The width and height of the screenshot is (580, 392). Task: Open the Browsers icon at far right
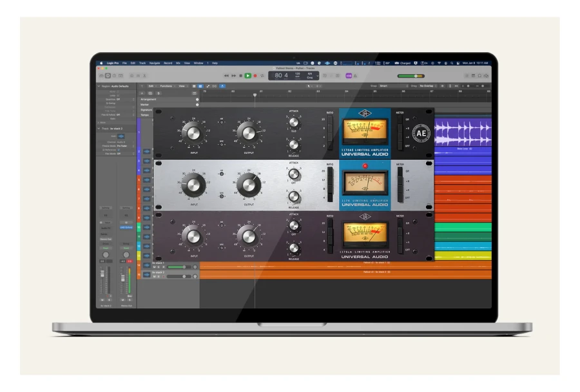tap(486, 76)
